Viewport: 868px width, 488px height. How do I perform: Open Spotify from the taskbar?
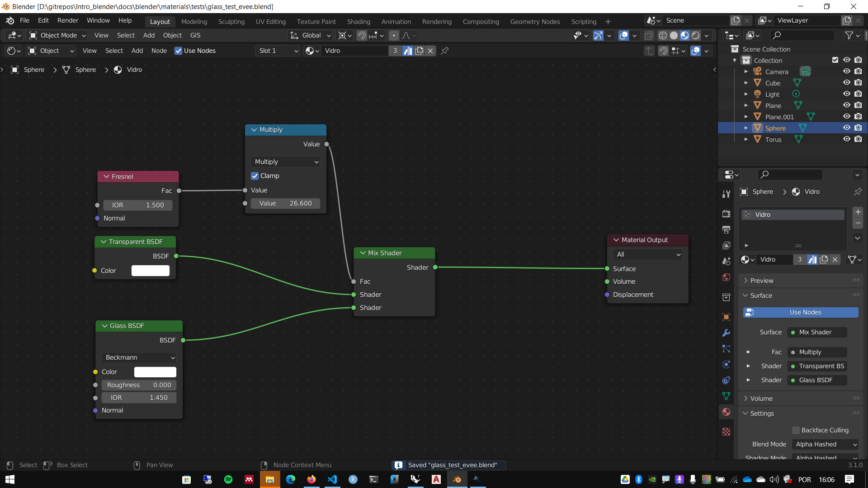(x=228, y=479)
